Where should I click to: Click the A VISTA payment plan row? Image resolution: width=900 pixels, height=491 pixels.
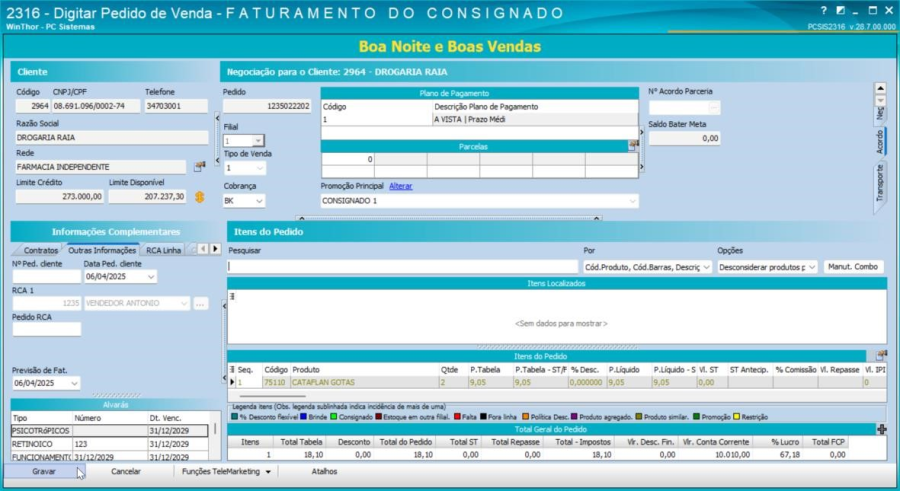(x=479, y=120)
